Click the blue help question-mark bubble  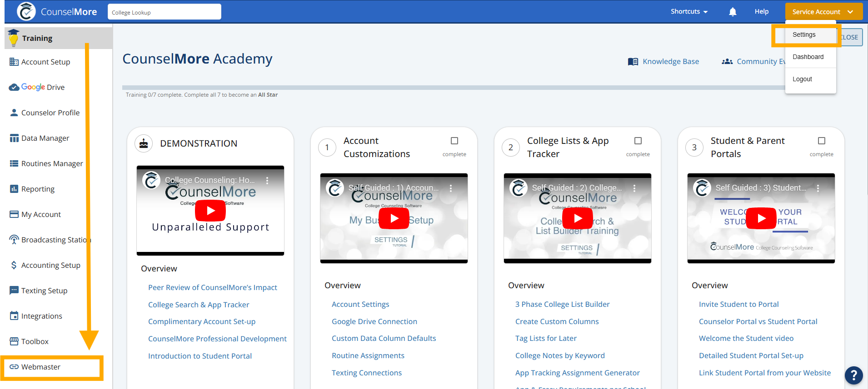coord(853,375)
